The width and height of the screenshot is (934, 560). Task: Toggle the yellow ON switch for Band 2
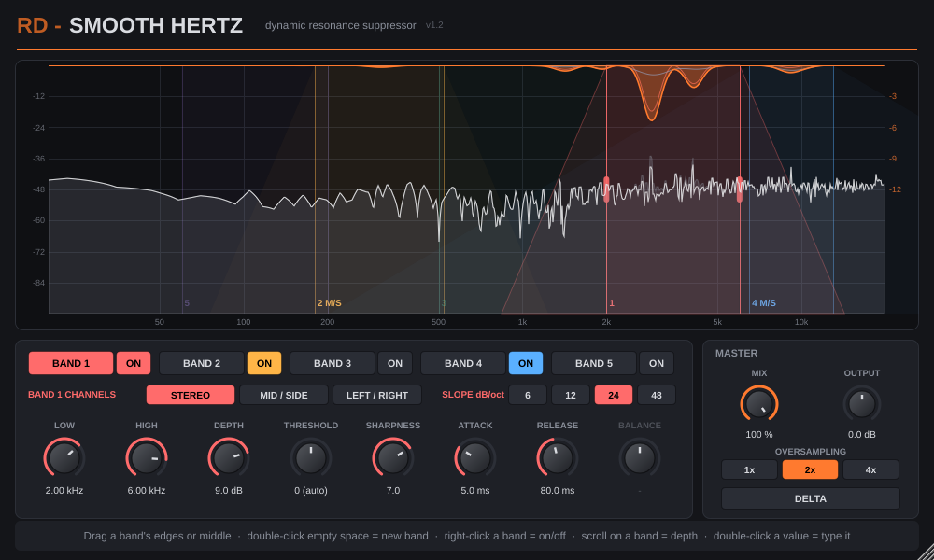264,363
